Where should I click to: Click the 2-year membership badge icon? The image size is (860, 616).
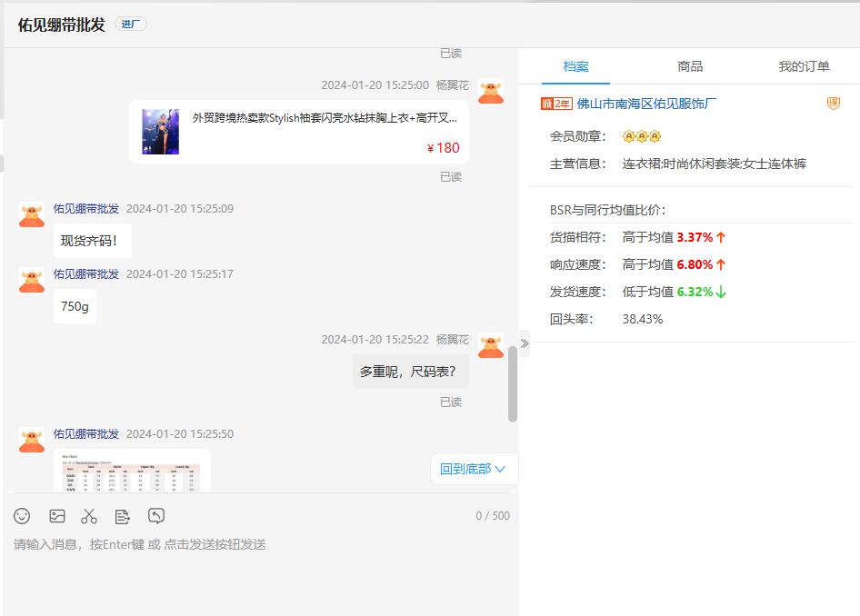click(556, 104)
